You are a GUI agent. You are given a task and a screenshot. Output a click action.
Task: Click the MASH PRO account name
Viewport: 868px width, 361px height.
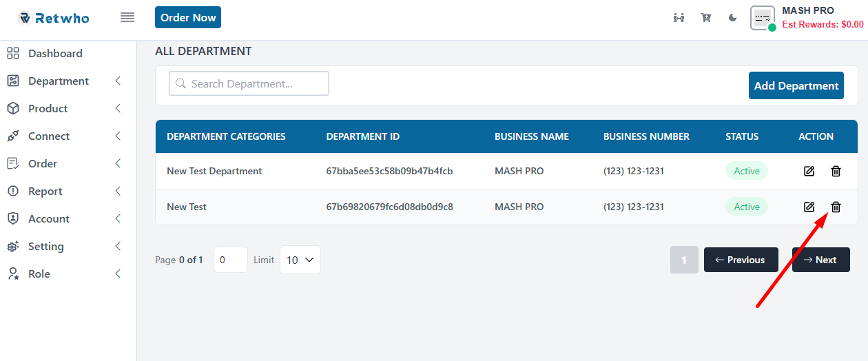point(808,10)
